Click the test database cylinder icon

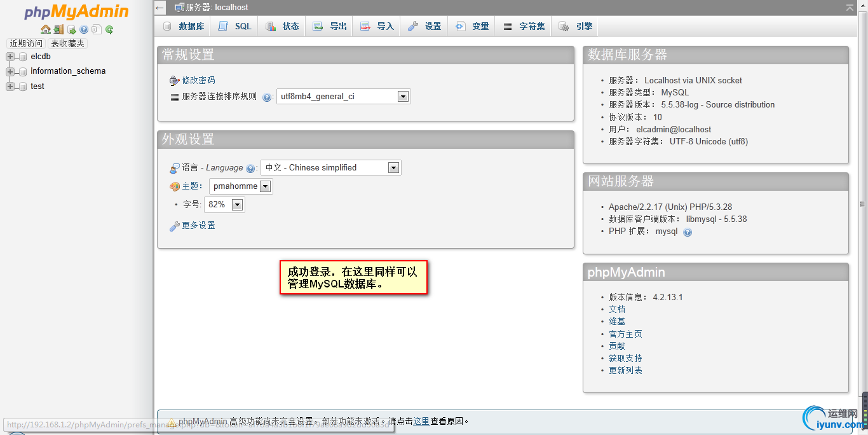pyautogui.click(x=23, y=86)
